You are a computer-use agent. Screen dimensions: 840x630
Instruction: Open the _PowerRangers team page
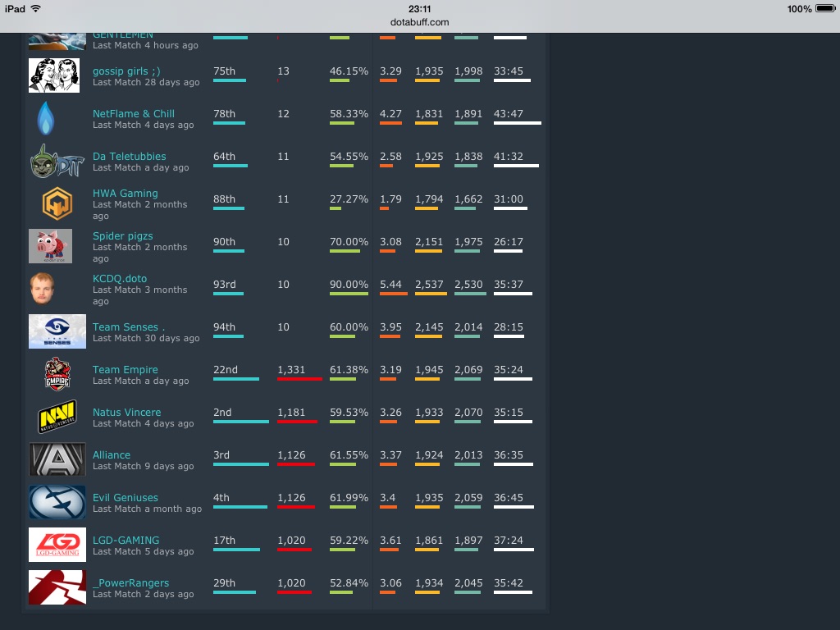pos(131,583)
